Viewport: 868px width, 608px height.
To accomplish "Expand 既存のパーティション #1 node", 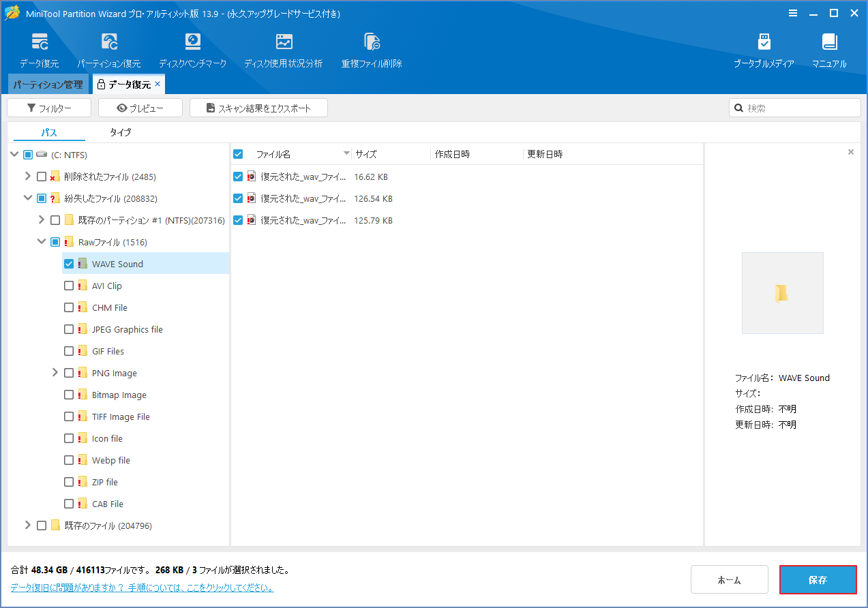I will (x=42, y=220).
